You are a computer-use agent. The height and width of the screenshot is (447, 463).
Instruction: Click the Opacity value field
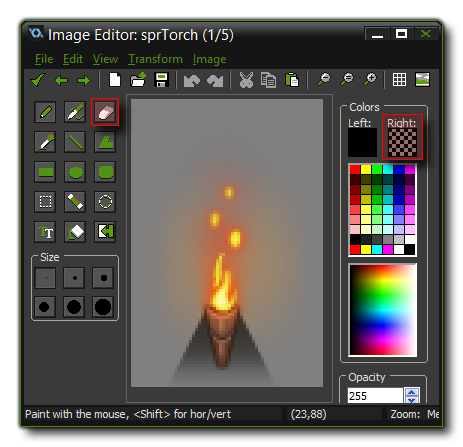pyautogui.click(x=375, y=396)
